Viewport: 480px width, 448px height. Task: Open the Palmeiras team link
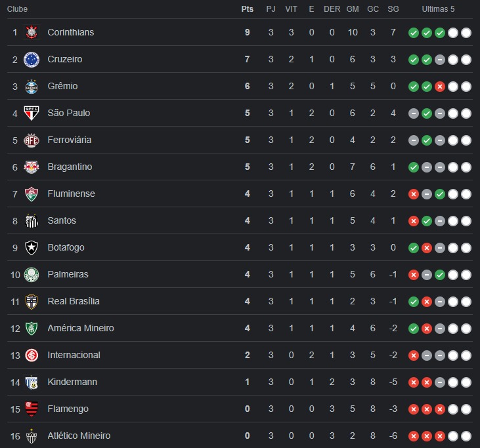(68, 274)
